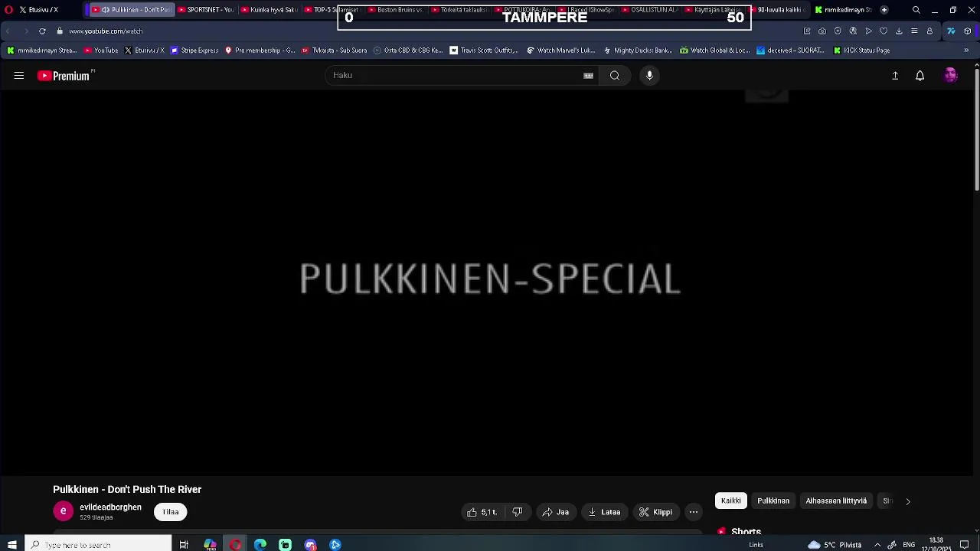The width and height of the screenshot is (980, 551).
Task: Switch to Kuinka hyvä Saku browser tab
Action: pyautogui.click(x=268, y=10)
